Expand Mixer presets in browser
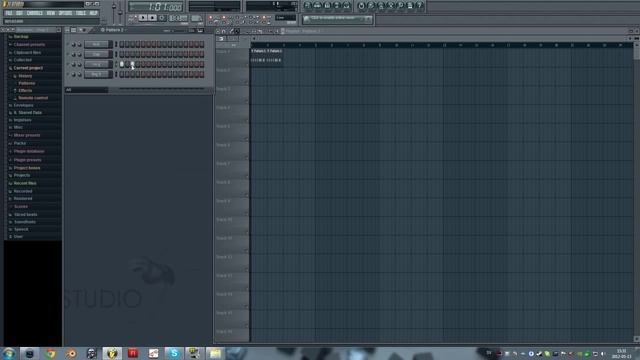 [27, 135]
